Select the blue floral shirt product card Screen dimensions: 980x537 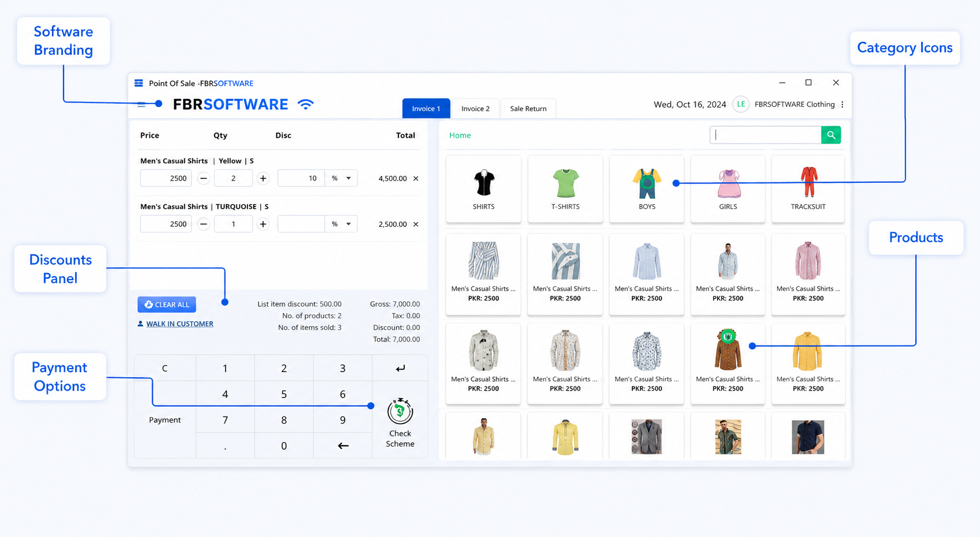point(646,363)
